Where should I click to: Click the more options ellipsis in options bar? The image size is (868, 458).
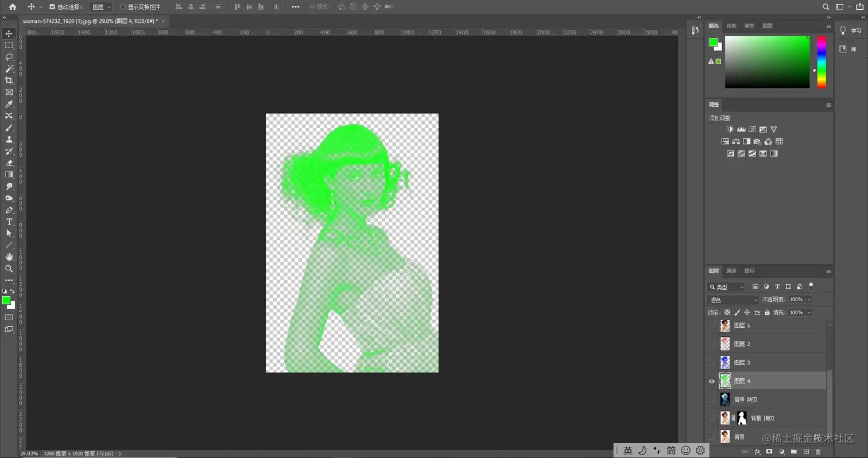point(296,7)
